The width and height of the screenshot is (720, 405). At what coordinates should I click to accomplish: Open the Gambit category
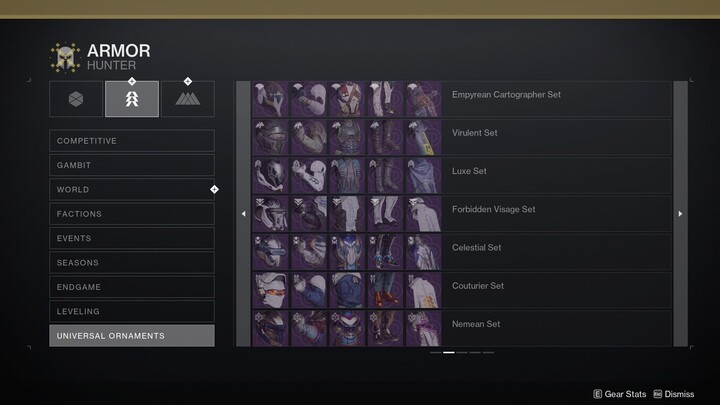tap(132, 165)
